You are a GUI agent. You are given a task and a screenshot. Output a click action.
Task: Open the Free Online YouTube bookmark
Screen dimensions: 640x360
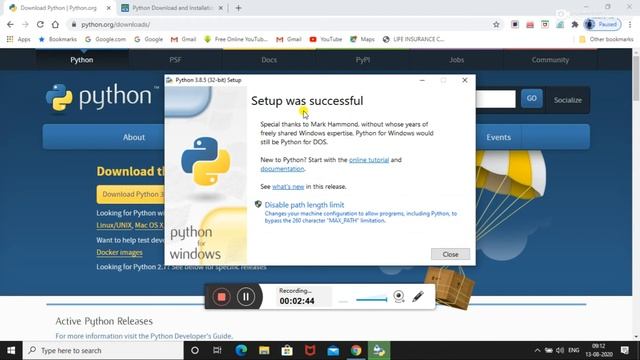click(236, 39)
